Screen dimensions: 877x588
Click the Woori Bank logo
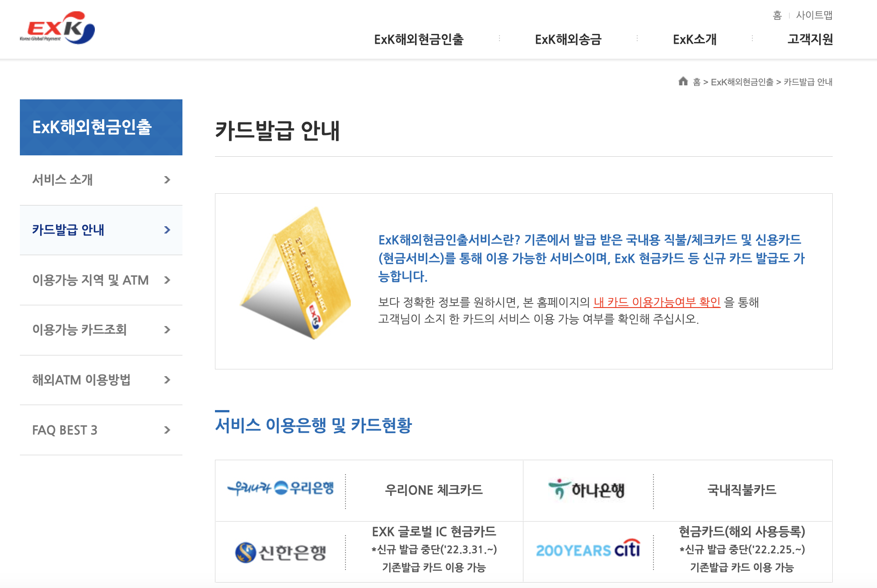click(280, 488)
